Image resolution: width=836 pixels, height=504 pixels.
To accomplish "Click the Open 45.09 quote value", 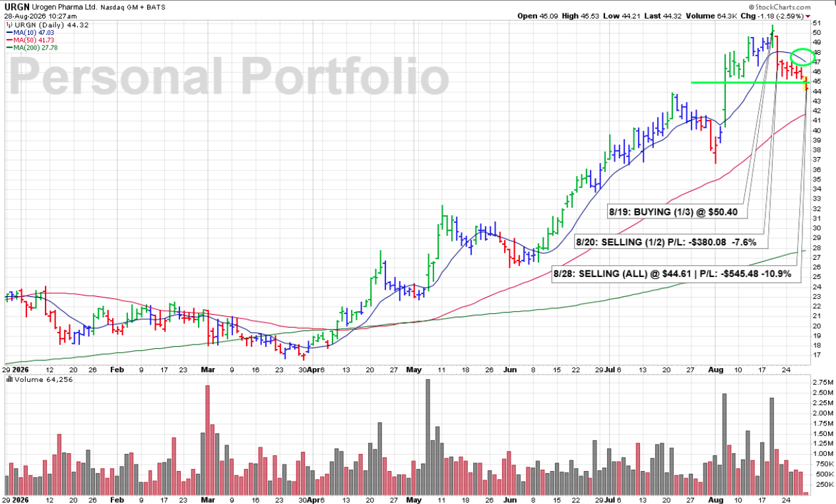I will coord(537,16).
